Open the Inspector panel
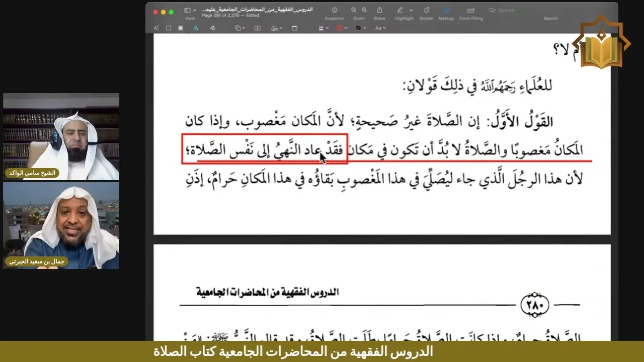 [x=334, y=10]
